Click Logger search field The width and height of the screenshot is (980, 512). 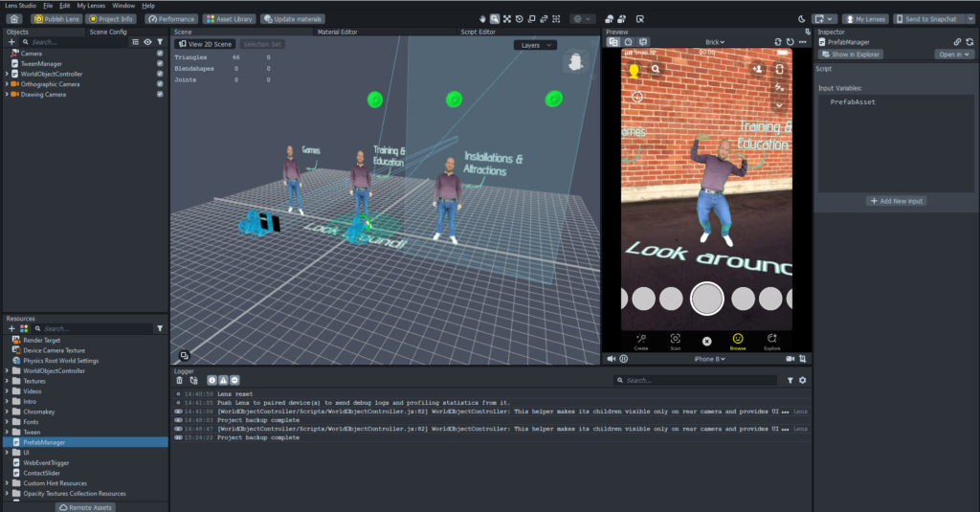tap(697, 380)
